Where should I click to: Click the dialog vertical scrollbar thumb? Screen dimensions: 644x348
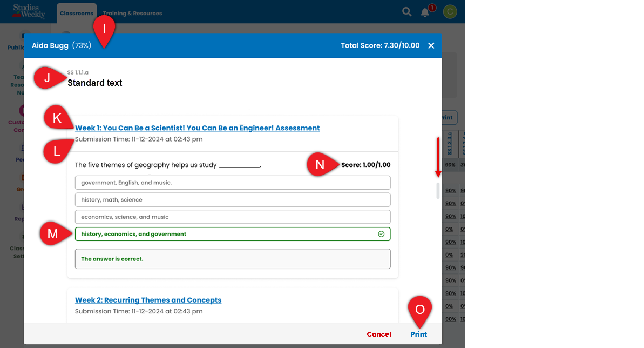click(x=438, y=191)
